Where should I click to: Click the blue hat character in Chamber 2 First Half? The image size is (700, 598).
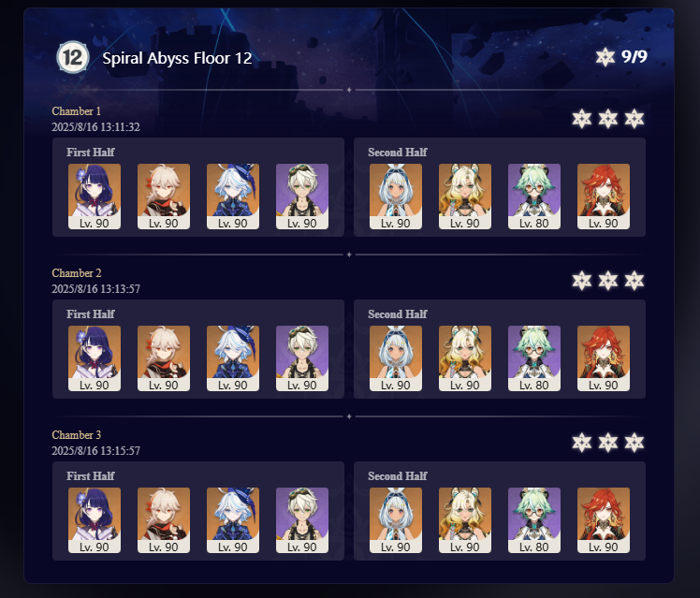click(x=233, y=358)
